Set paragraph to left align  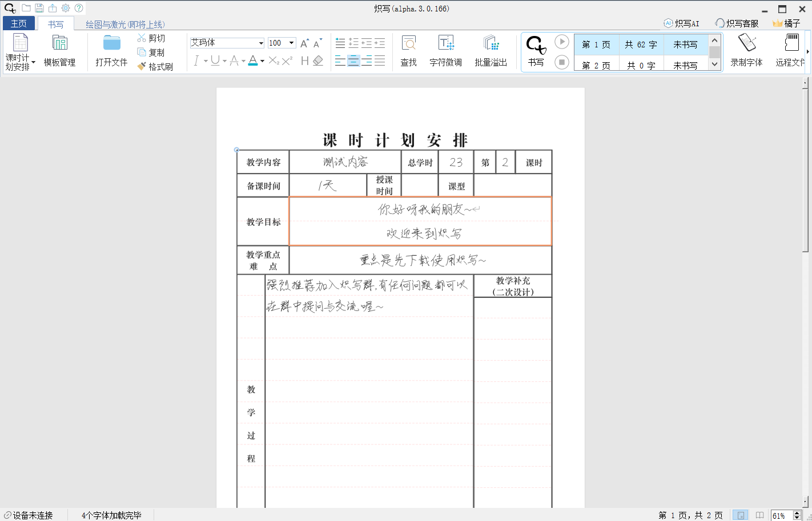pyautogui.click(x=340, y=60)
